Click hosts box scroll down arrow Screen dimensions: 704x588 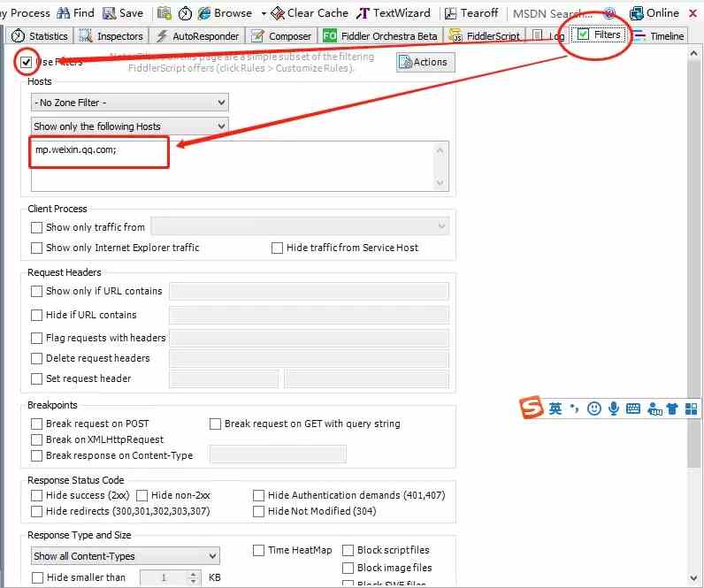(x=440, y=183)
